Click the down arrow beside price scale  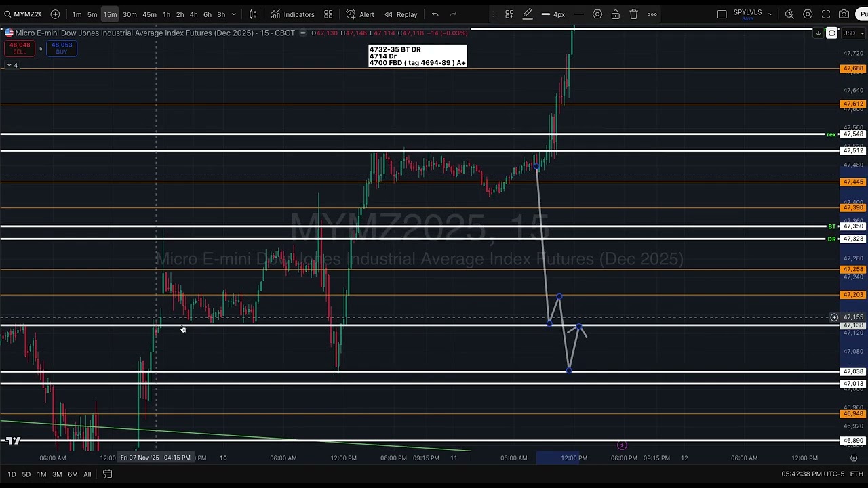(818, 33)
